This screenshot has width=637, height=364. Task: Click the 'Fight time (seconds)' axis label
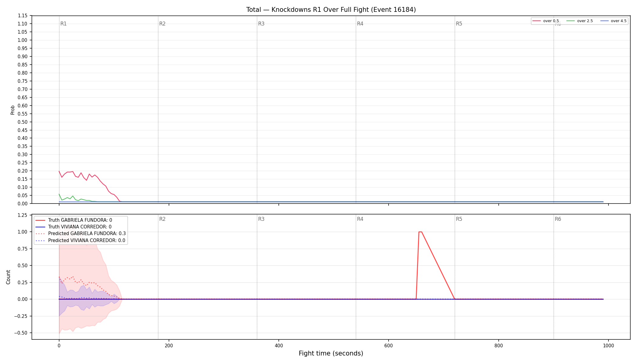pyautogui.click(x=331, y=353)
